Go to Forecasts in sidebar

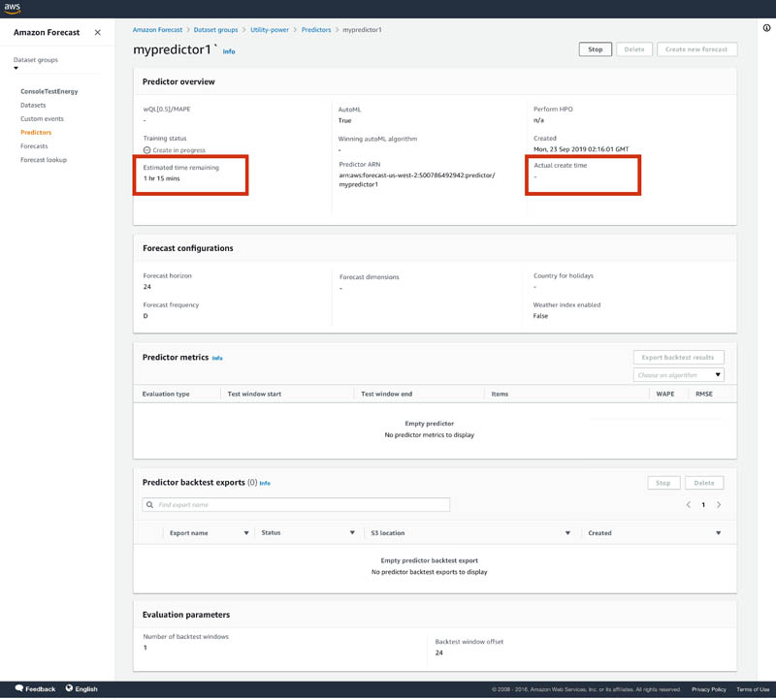[34, 146]
